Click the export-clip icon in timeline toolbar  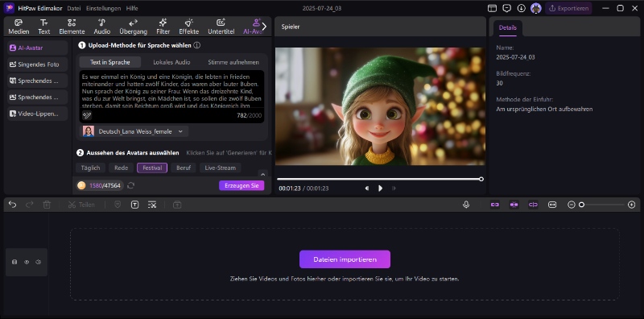tap(177, 205)
